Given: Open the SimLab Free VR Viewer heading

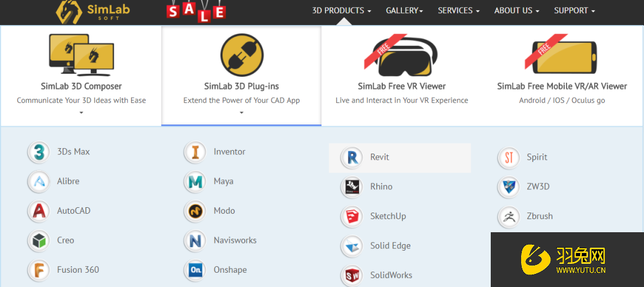Looking at the screenshot, I should (x=402, y=86).
